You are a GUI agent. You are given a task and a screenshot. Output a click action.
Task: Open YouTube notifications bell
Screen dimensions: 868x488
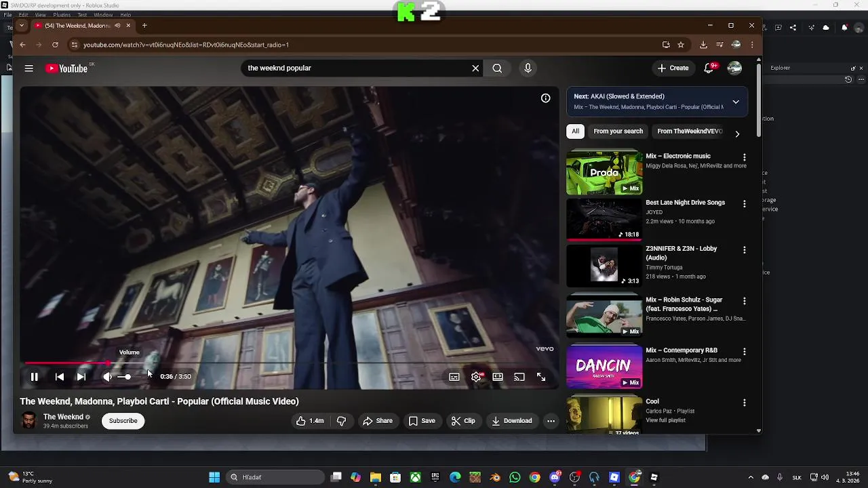coord(709,68)
